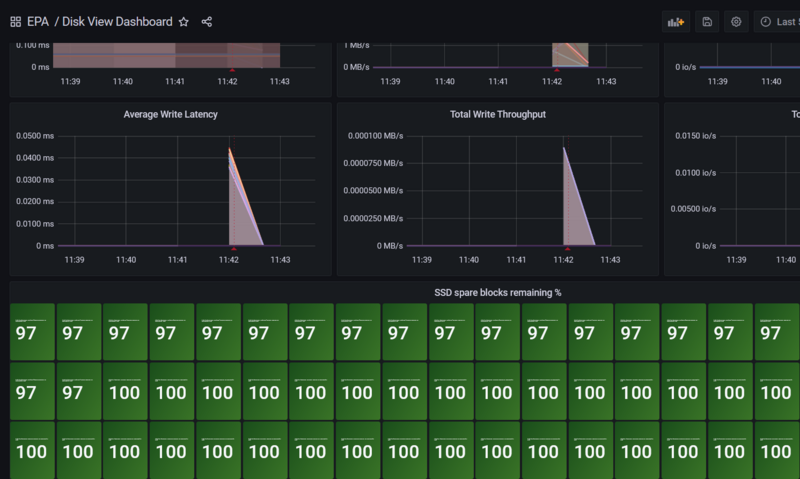Open the dashboards grid icon beside EPA

(15, 22)
